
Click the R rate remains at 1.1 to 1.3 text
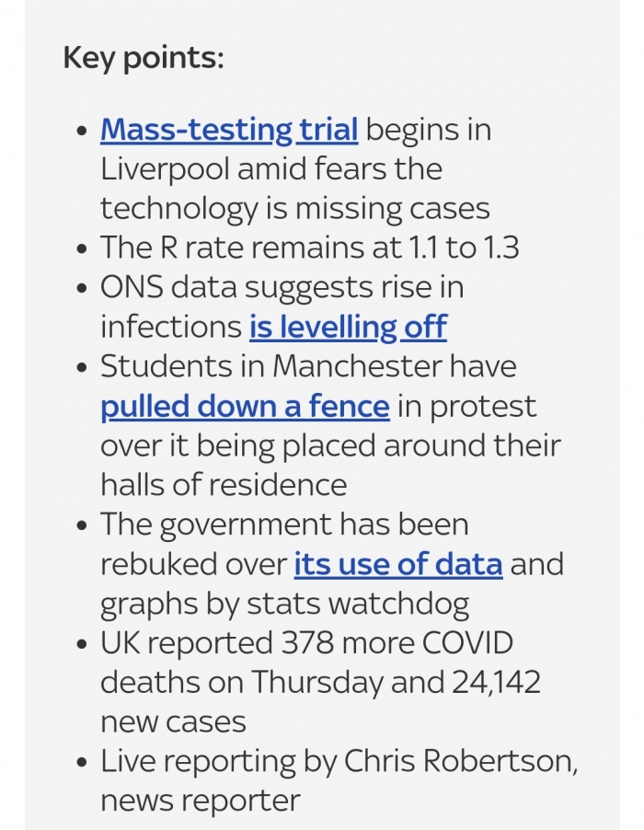tap(309, 248)
